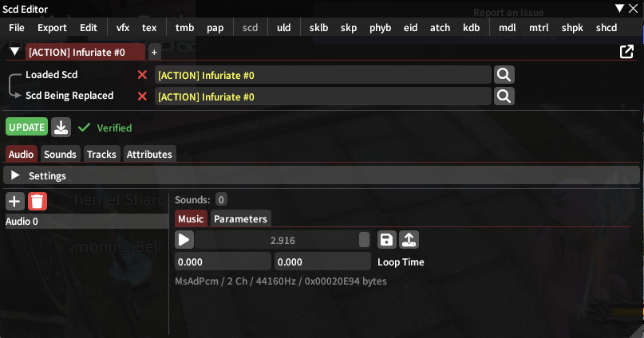Image resolution: width=644 pixels, height=338 pixels.
Task: Collapse the Scd Editor window triangle
Action: [x=620, y=8]
